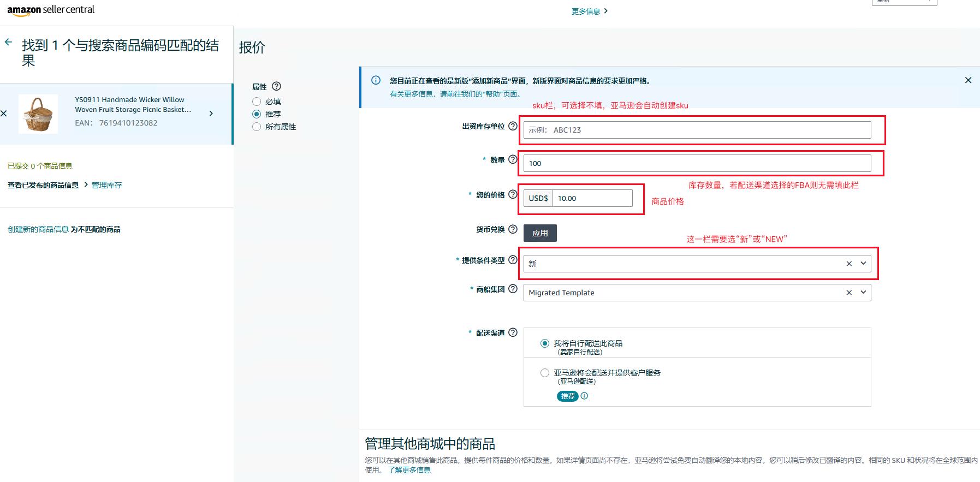Click the EAN 7619410123082 text
The width and height of the screenshot is (980, 482).
coord(116,123)
